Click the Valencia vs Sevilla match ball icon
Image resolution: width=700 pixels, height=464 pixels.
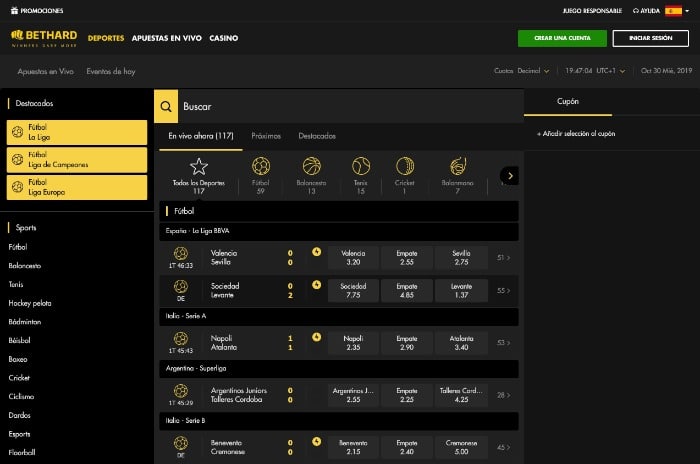click(x=181, y=253)
